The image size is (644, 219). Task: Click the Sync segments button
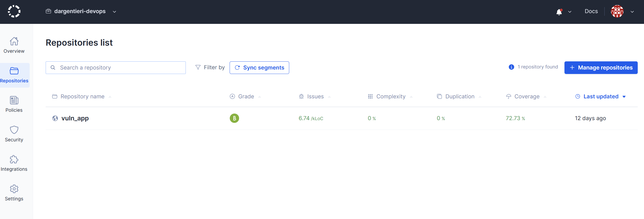tap(259, 68)
